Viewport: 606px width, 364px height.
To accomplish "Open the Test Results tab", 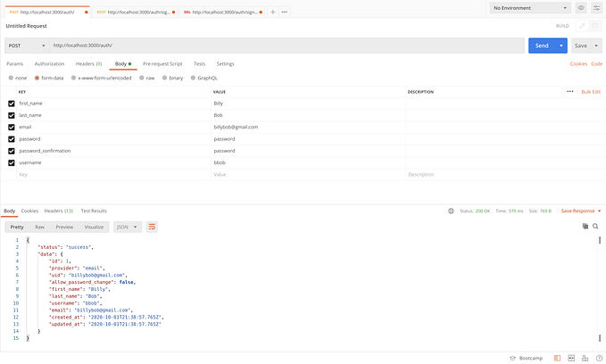I will [x=94, y=211].
